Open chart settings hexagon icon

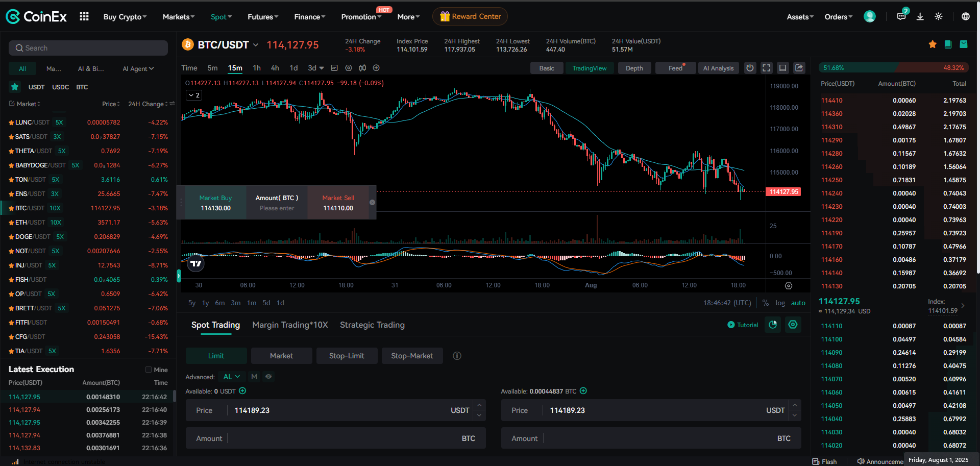point(349,68)
